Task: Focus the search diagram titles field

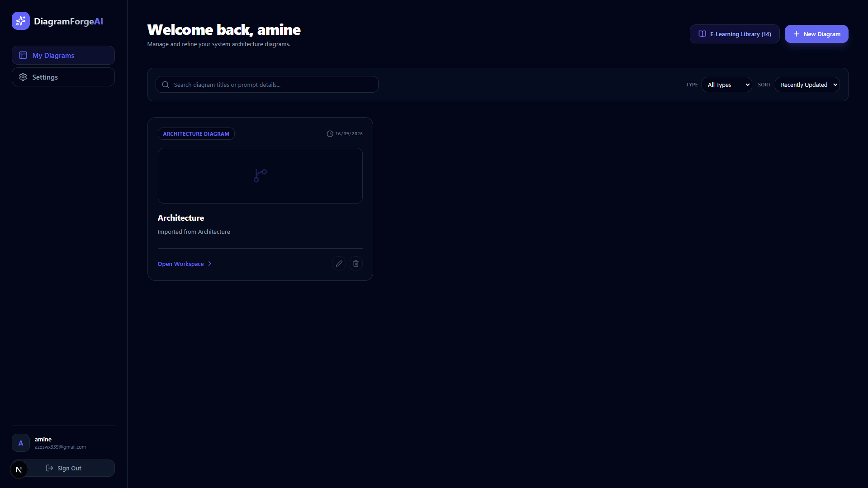Action: coord(267,85)
